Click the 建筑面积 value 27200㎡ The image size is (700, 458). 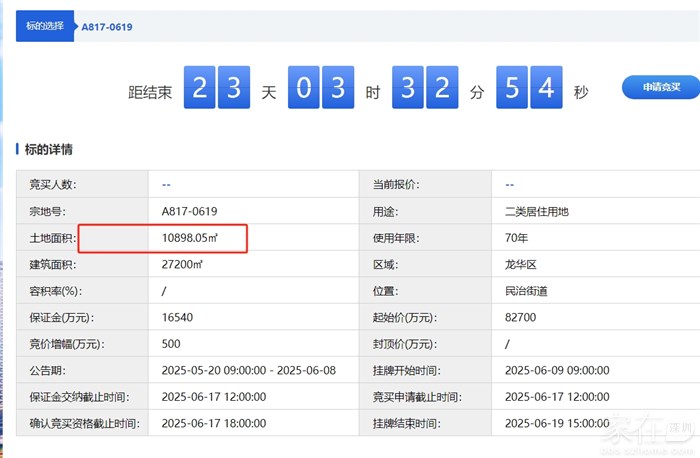(182, 265)
